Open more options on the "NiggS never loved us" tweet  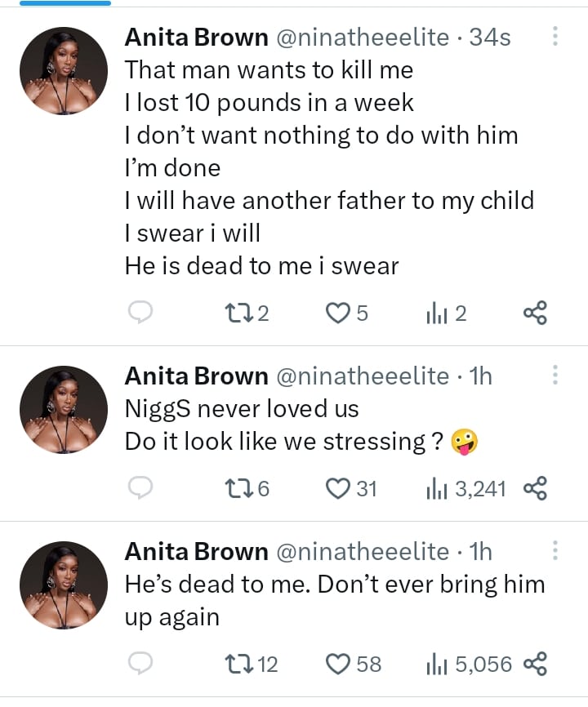coord(555,375)
